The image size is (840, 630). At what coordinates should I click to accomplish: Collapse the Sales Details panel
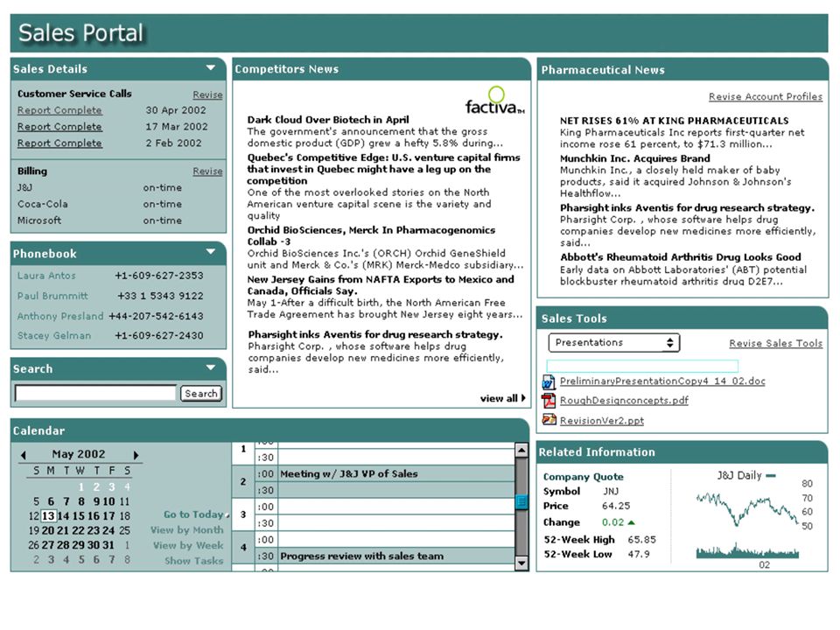coord(211,68)
